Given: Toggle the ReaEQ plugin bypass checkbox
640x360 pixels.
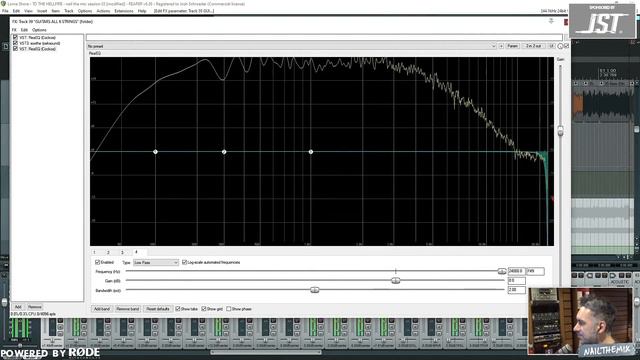Looking at the screenshot, I should 566,46.
